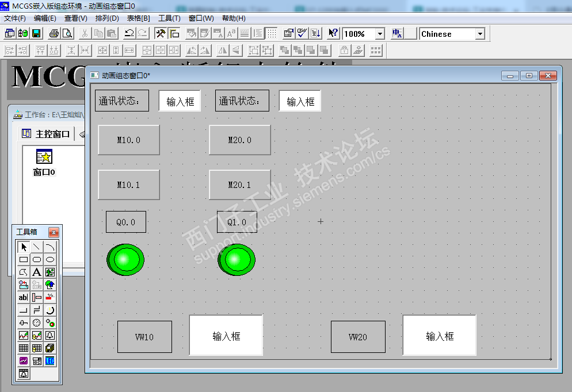This screenshot has height=392, width=572.
Task: Click the input box after first 通讯状态
Action: pos(180,101)
